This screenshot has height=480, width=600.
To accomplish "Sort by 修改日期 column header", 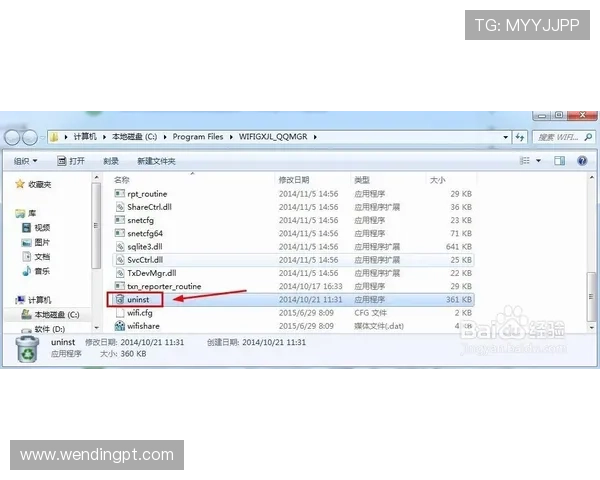I will [x=294, y=180].
